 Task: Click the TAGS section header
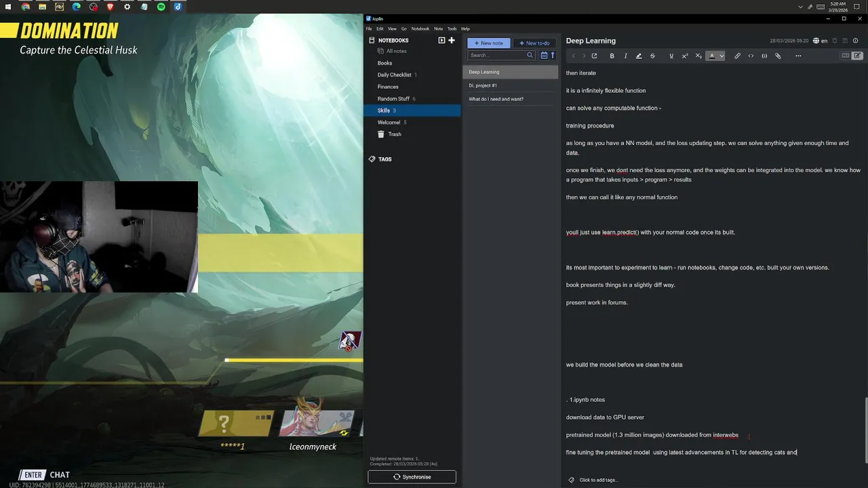384,159
